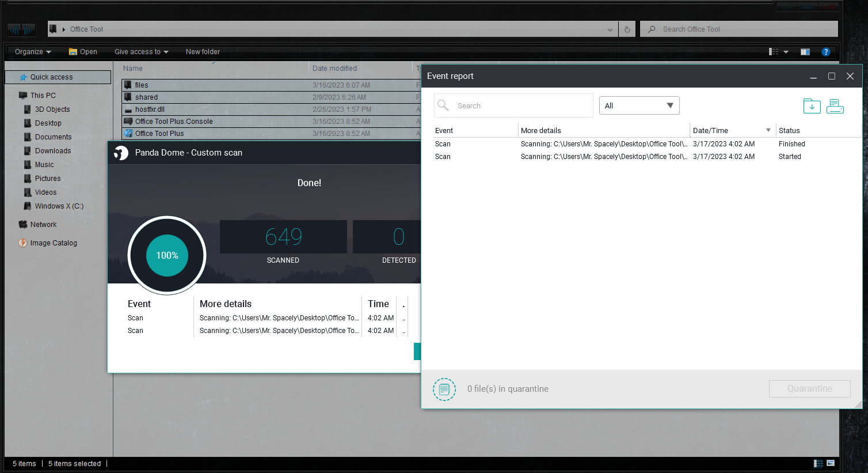Expand the Organize menu dropdown
The width and height of the screenshot is (868, 473).
coord(33,52)
